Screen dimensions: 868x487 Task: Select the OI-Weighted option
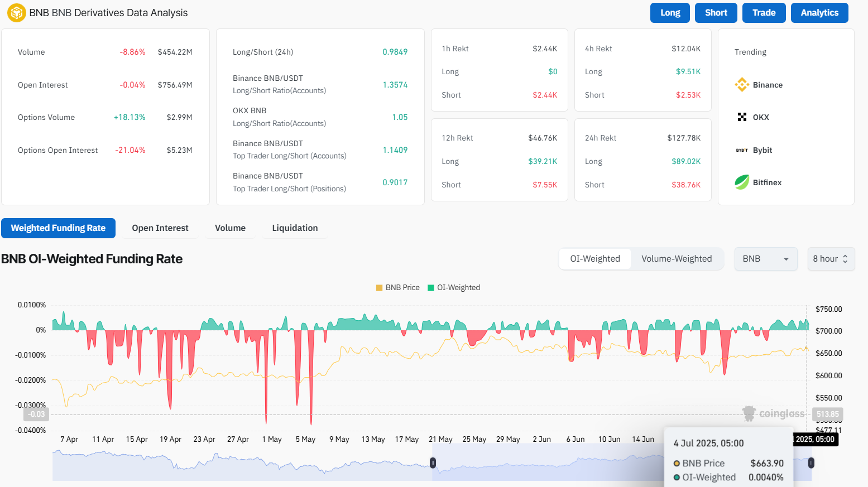click(x=595, y=259)
